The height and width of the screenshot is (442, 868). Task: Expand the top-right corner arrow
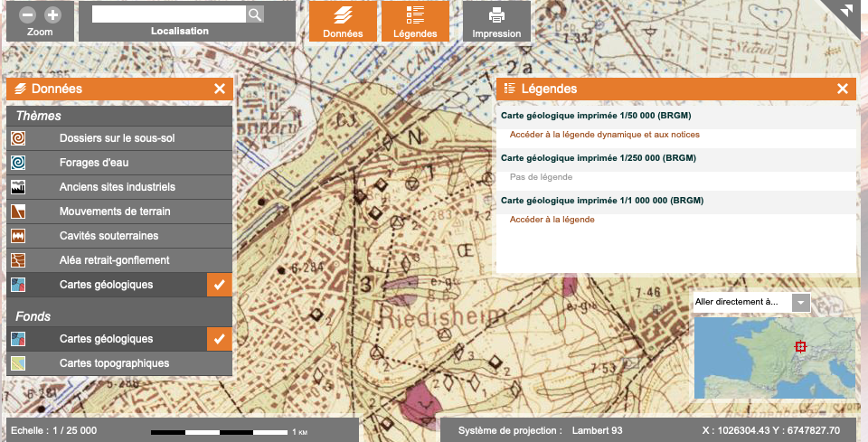pos(846,11)
